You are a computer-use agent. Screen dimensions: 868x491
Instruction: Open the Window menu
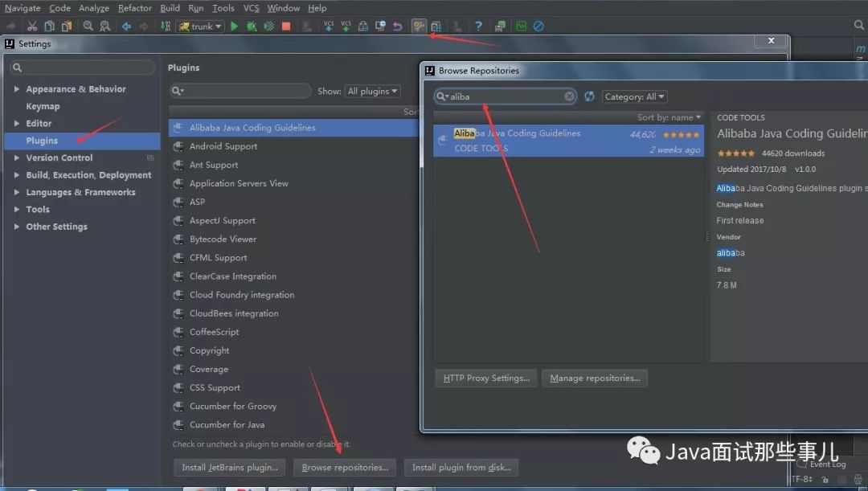point(284,8)
